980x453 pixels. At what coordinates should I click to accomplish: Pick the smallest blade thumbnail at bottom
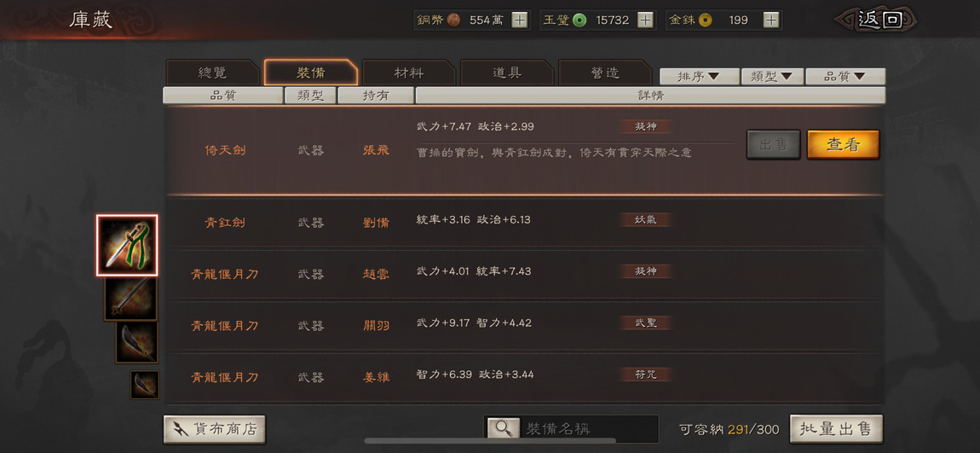(x=144, y=384)
